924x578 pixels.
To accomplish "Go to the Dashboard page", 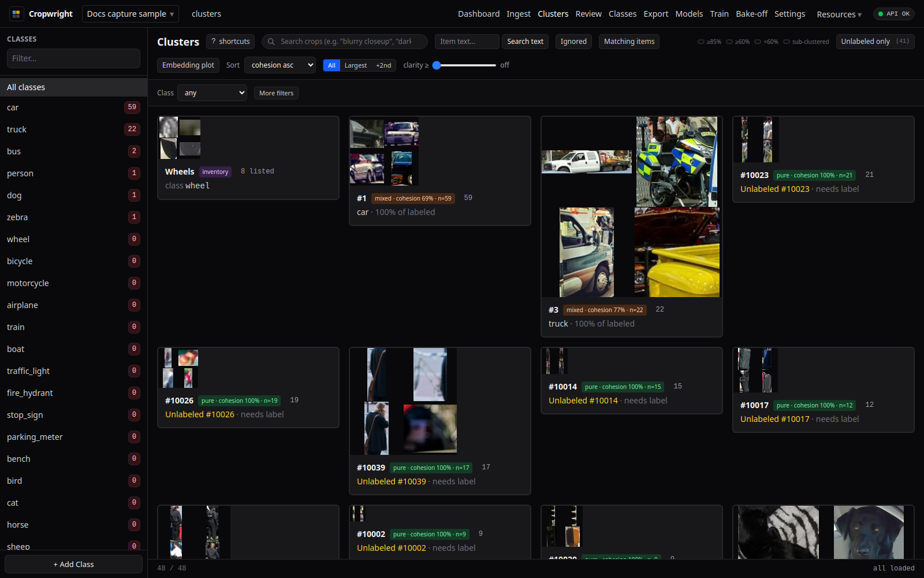I will click(479, 14).
